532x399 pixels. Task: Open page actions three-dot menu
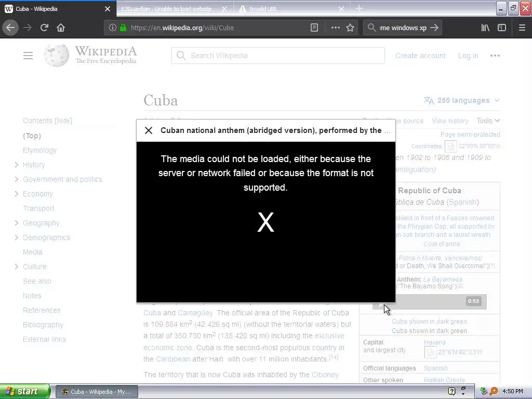[x=335, y=28]
